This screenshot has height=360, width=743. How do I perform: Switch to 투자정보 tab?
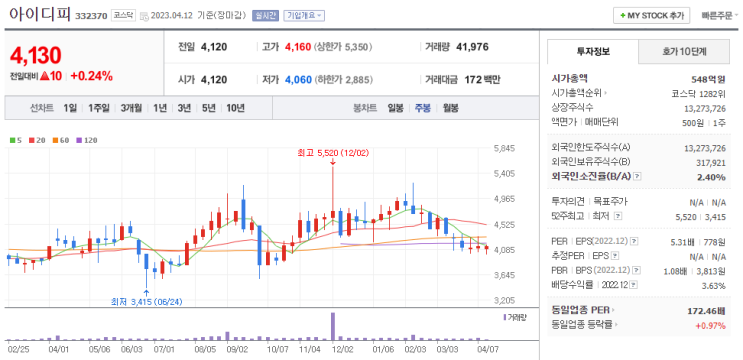[x=593, y=52]
